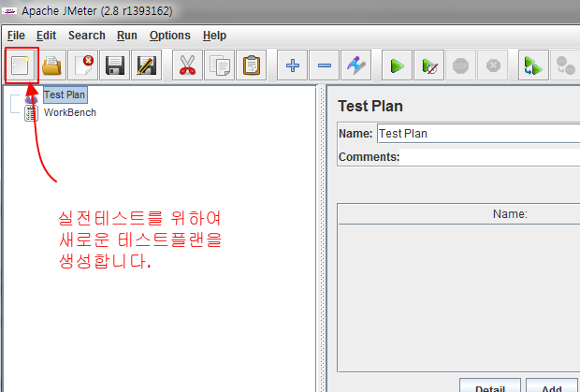Copy the selected element
Image resolution: width=580 pixels, height=392 pixels.
(219, 65)
